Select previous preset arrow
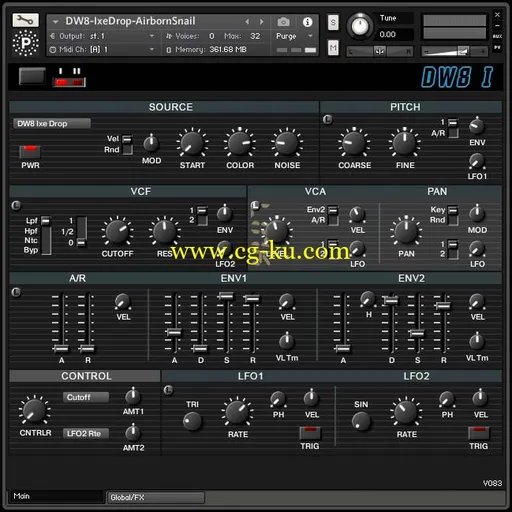The width and height of the screenshot is (512, 512). click(x=247, y=22)
